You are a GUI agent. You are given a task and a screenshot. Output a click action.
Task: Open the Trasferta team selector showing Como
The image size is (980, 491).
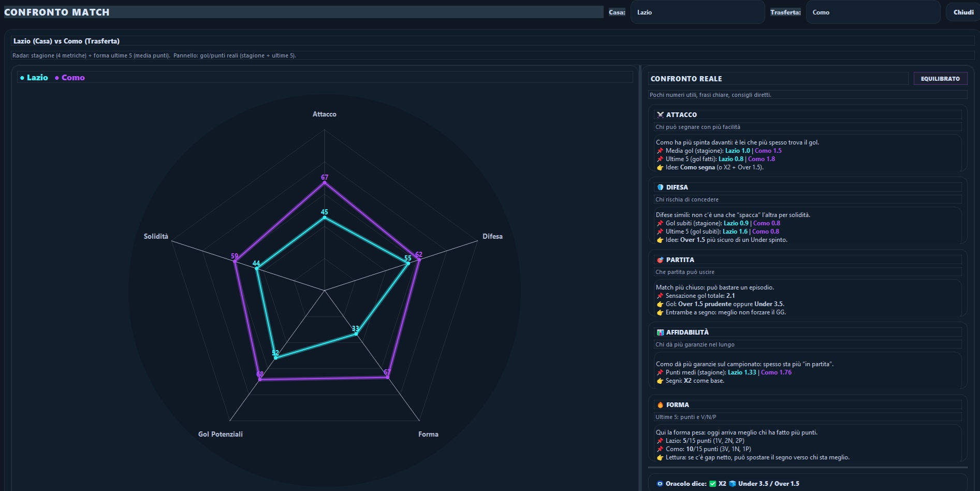(x=873, y=11)
